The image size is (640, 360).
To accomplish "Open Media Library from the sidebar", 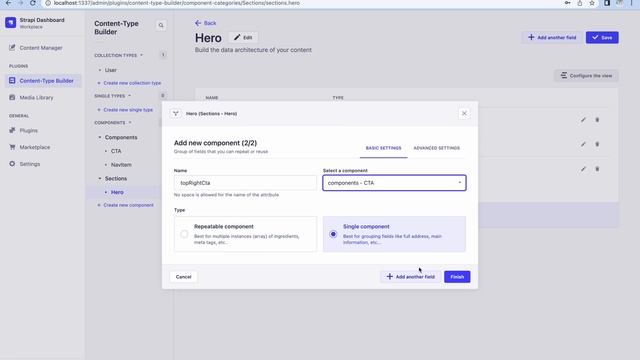I will tap(32, 98).
